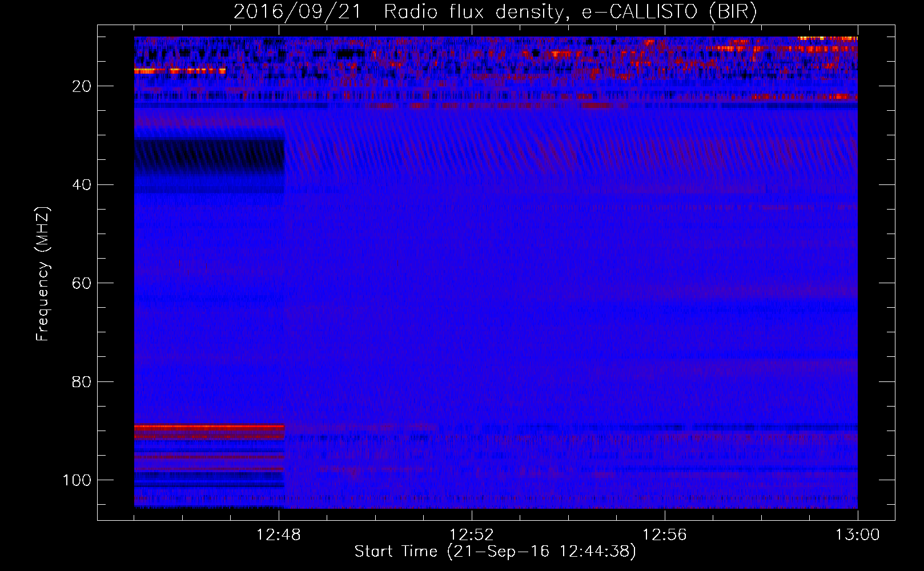Click the "Start Time (21-Sep-16 12:44:38)" axis label
This screenshot has height=571, width=924.
[x=495, y=552]
